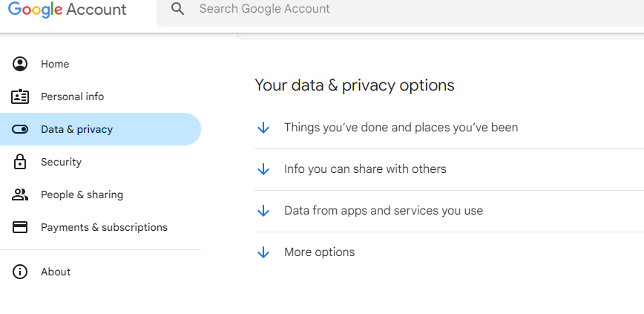Click the People & sharing icon

20,194
